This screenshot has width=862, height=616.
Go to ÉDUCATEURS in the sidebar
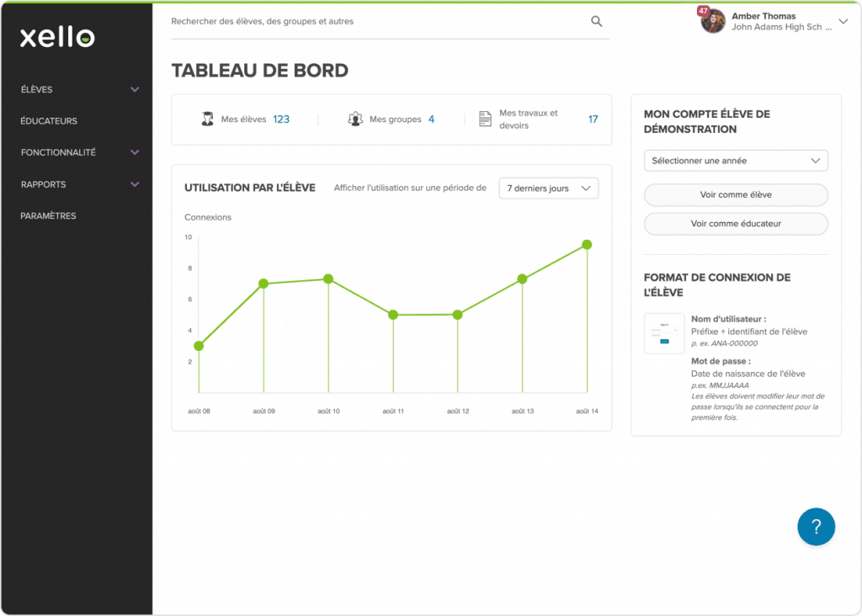[x=49, y=121]
